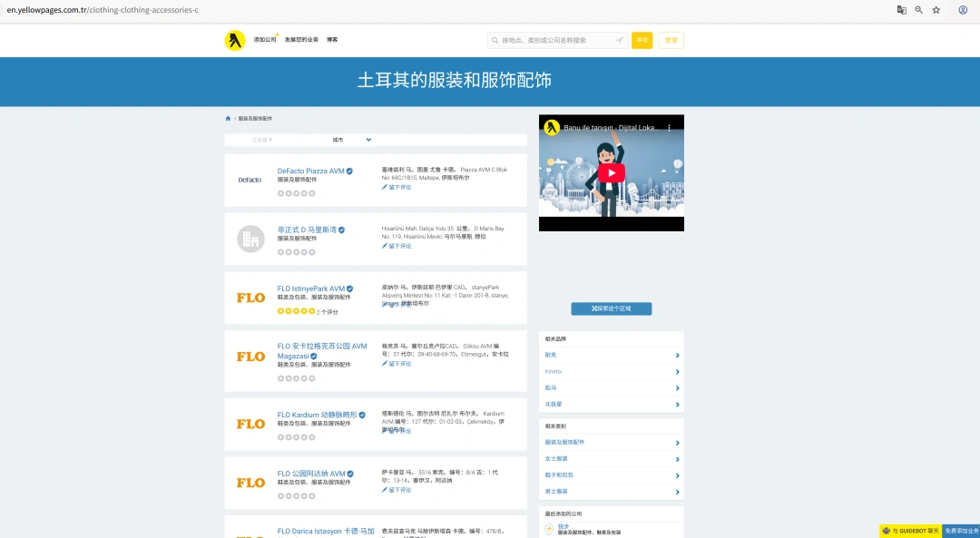This screenshot has width=980, height=538.
Task: Open the 登录 link in the header
Action: click(671, 40)
